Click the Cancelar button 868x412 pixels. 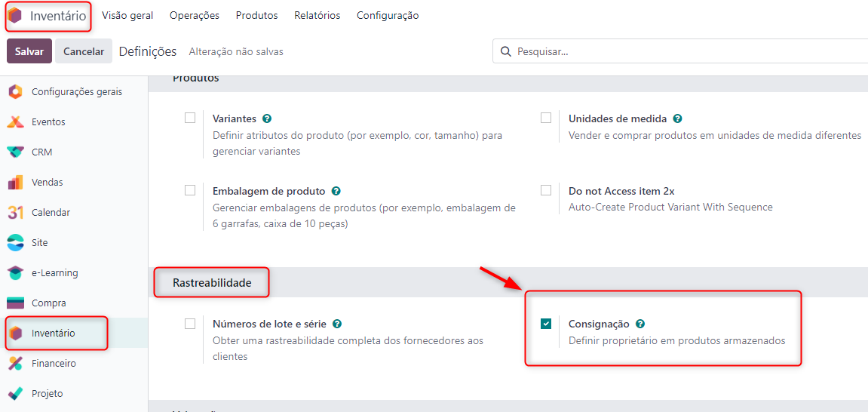point(84,51)
